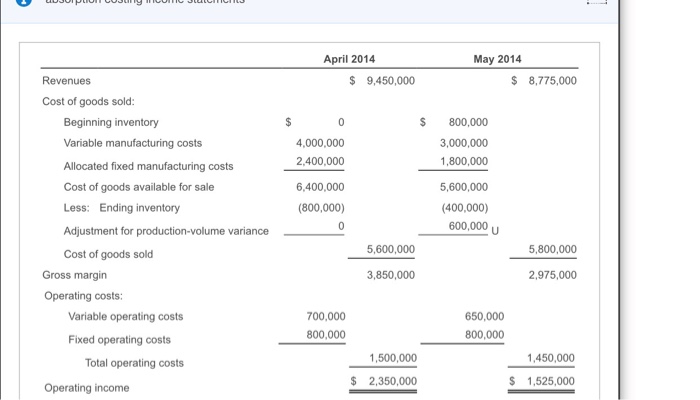Select April operating income 2,350,000
The height and width of the screenshot is (400, 700).
click(x=393, y=381)
